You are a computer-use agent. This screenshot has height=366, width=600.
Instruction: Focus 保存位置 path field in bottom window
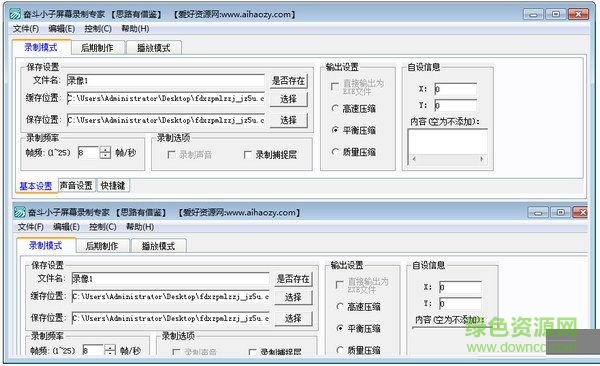point(170,318)
